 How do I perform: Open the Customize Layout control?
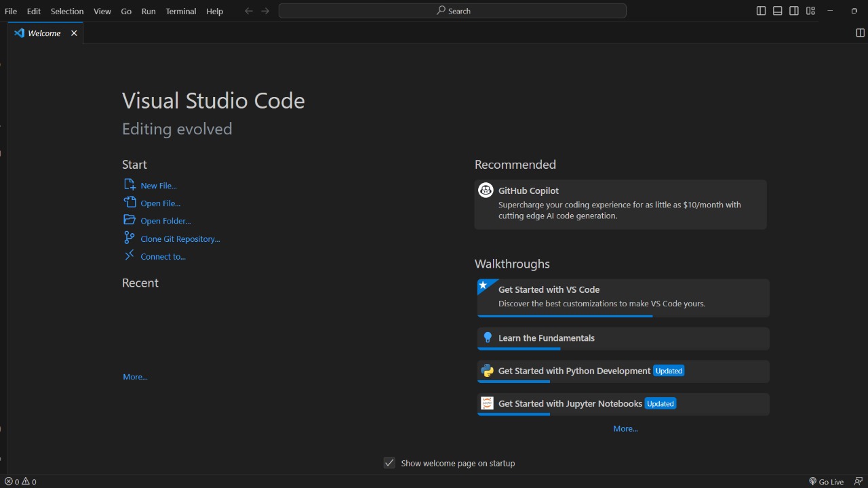pos(810,11)
